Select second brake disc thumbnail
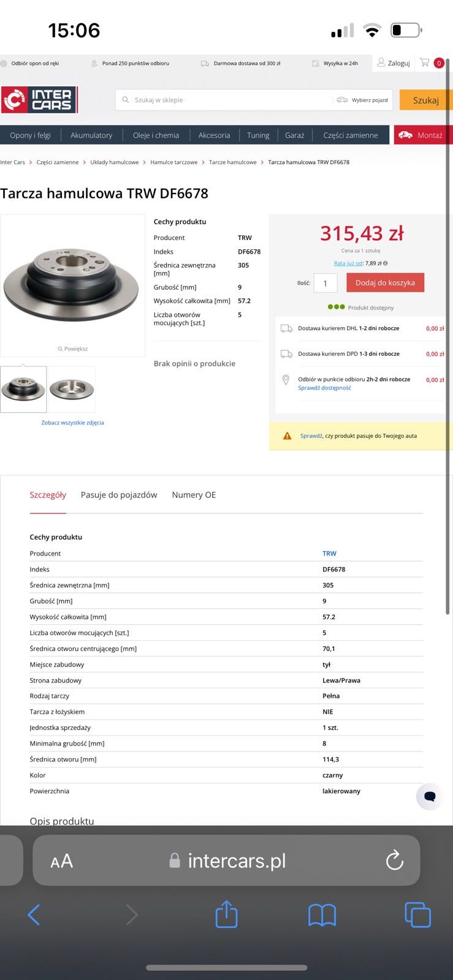The height and width of the screenshot is (980, 453). [72, 390]
